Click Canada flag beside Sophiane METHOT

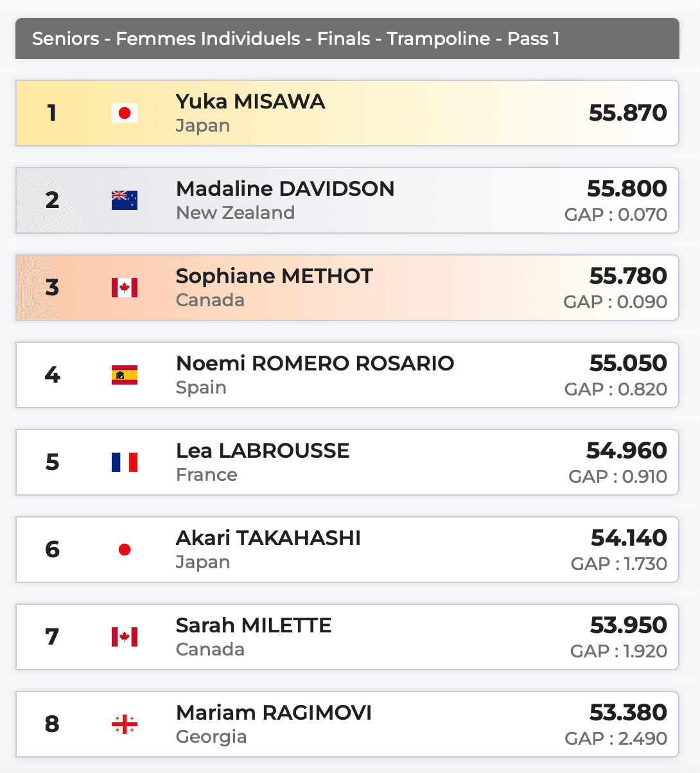125,288
